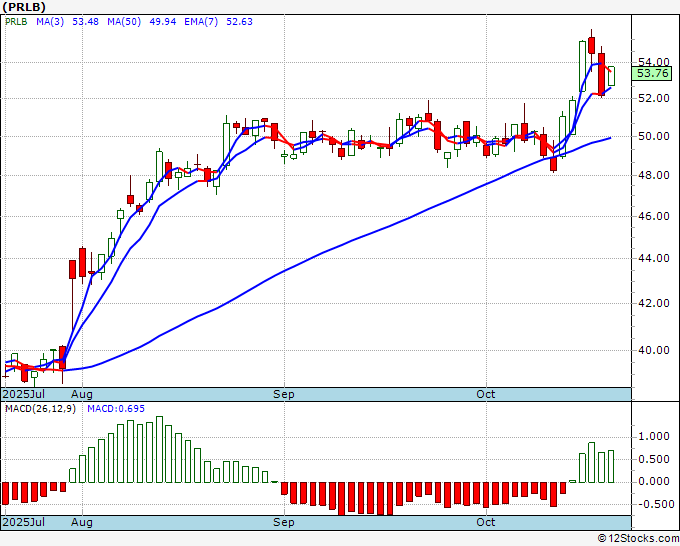Click the 48.00 price axis label
This screenshot has height=546, width=680.
(653, 175)
